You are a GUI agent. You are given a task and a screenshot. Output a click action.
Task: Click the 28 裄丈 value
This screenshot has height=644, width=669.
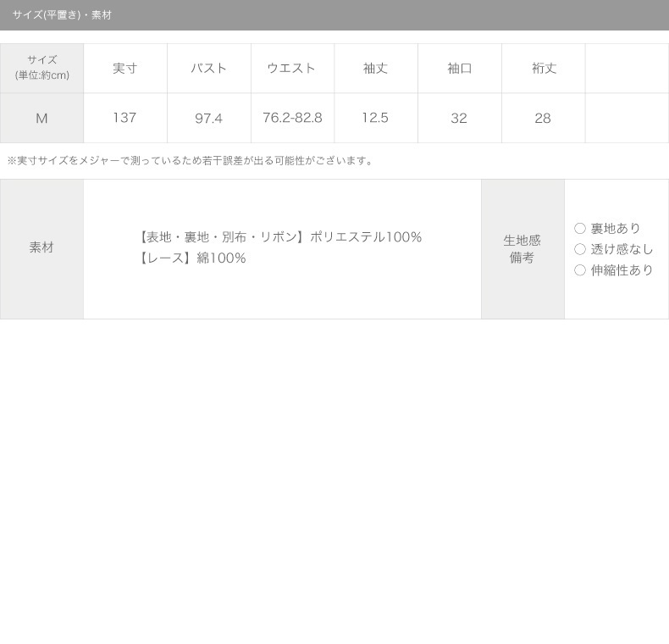tap(543, 119)
